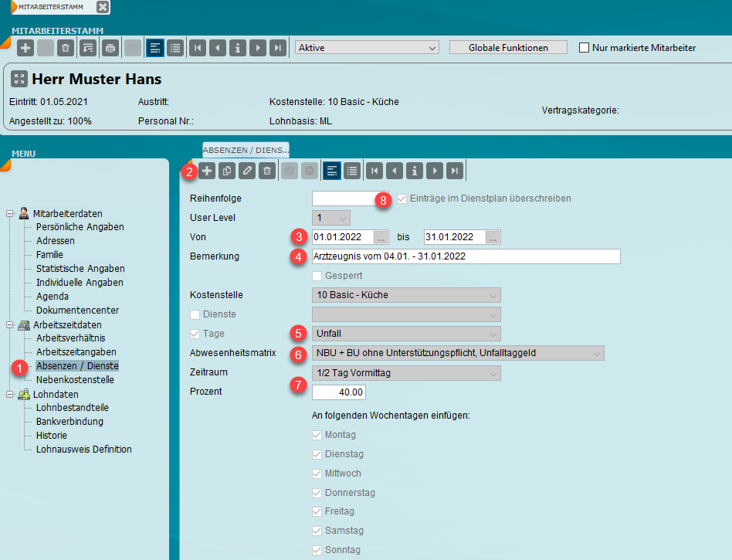This screenshot has width=732, height=560.
Task: Print employee data with the printer icon
Action: pyautogui.click(x=110, y=48)
